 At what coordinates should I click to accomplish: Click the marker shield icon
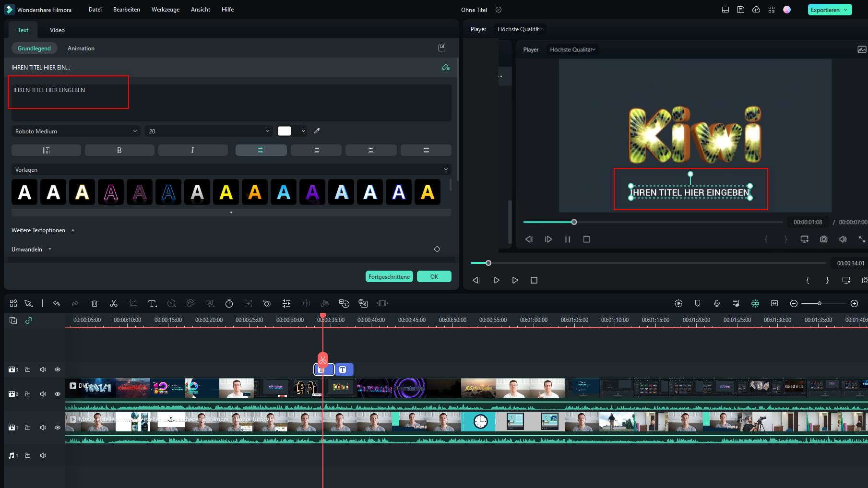pyautogui.click(x=698, y=303)
